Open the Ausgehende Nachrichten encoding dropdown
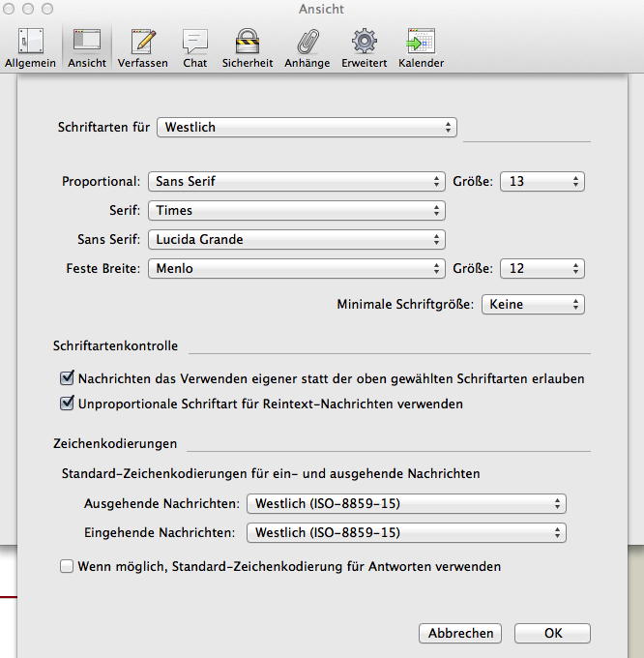 (406, 503)
